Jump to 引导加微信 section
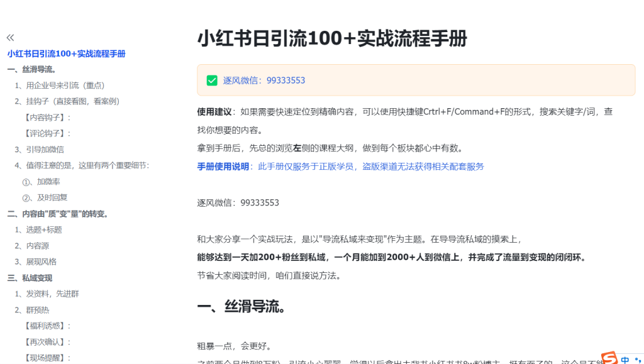The height and width of the screenshot is (364, 644). (x=38, y=149)
